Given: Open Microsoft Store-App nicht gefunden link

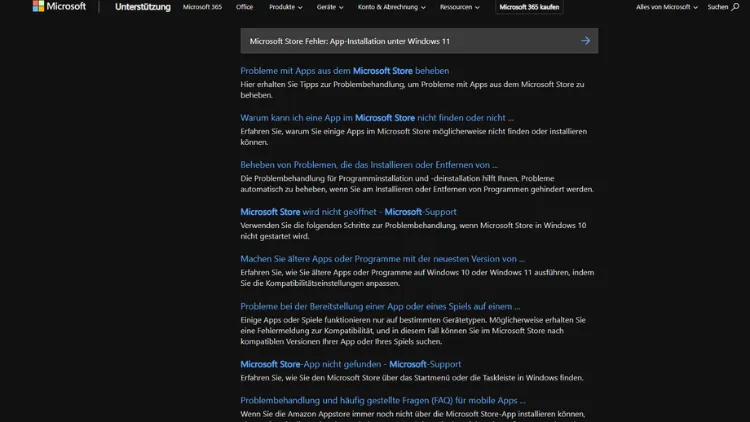Looking at the screenshot, I should point(351,364).
